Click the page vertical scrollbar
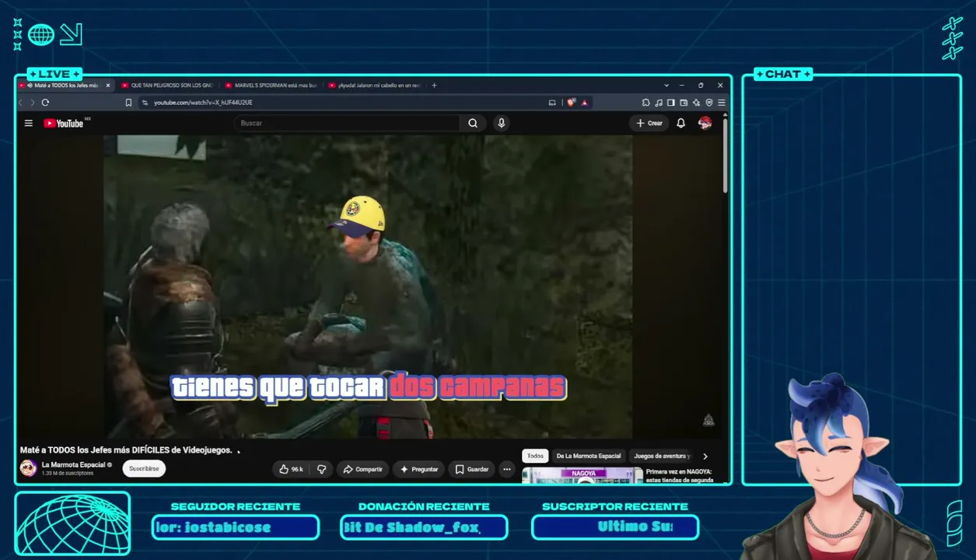 [726, 156]
